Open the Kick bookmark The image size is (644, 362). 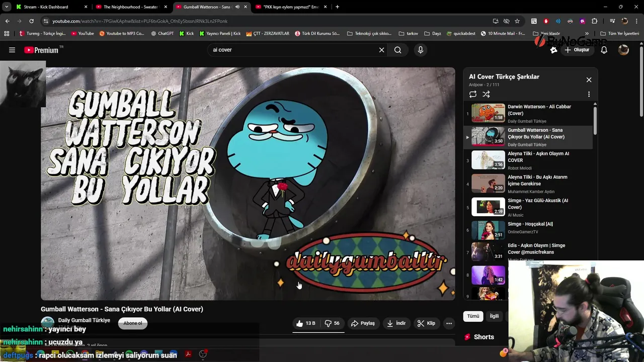(x=187, y=34)
